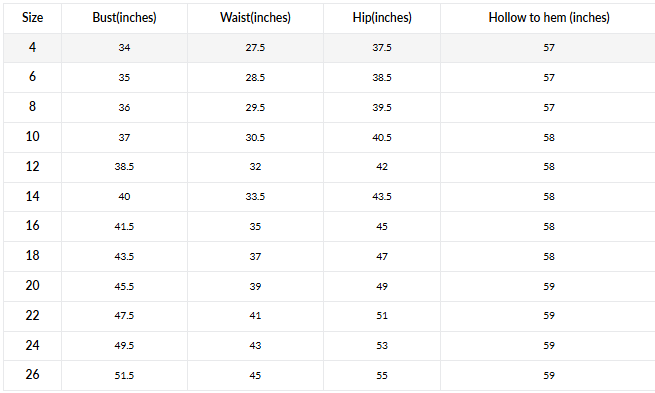The height and width of the screenshot is (393, 655).
Task: Select the size 6 row label
Action: pos(33,76)
